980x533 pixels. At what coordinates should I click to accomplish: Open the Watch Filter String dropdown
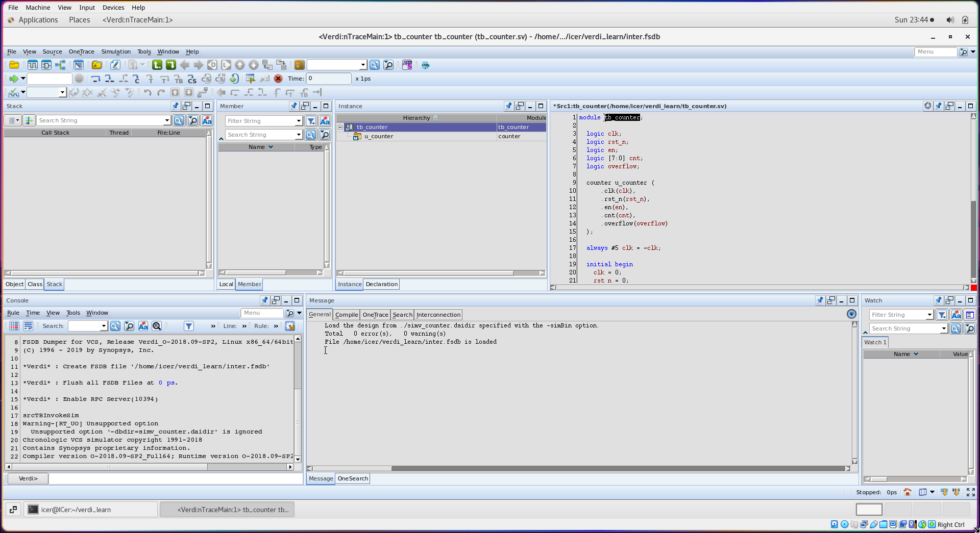[929, 315]
